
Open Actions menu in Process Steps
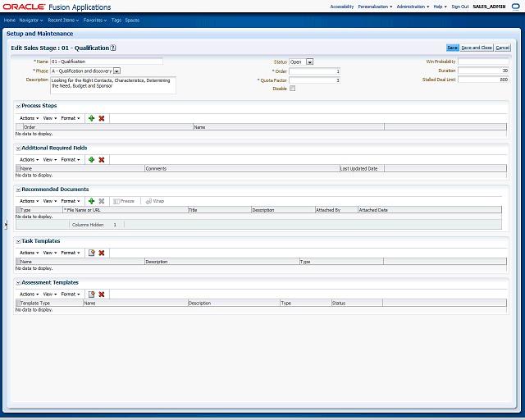tap(30, 118)
